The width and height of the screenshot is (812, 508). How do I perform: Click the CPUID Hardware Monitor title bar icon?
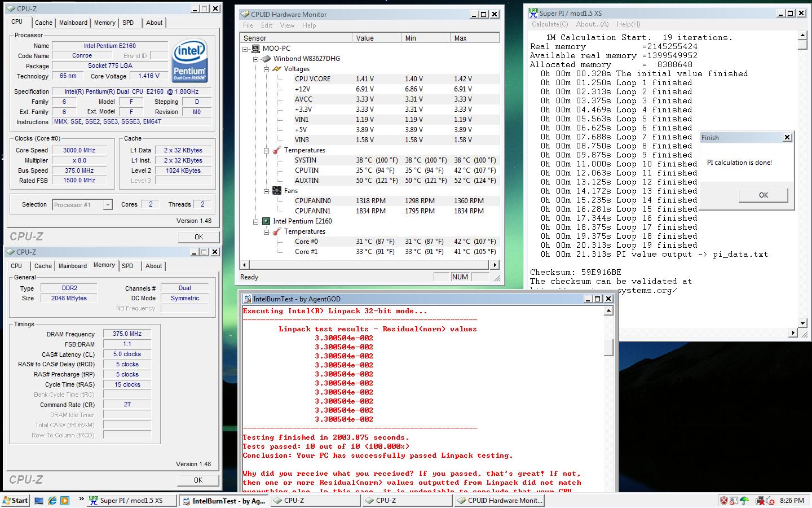tap(245, 14)
